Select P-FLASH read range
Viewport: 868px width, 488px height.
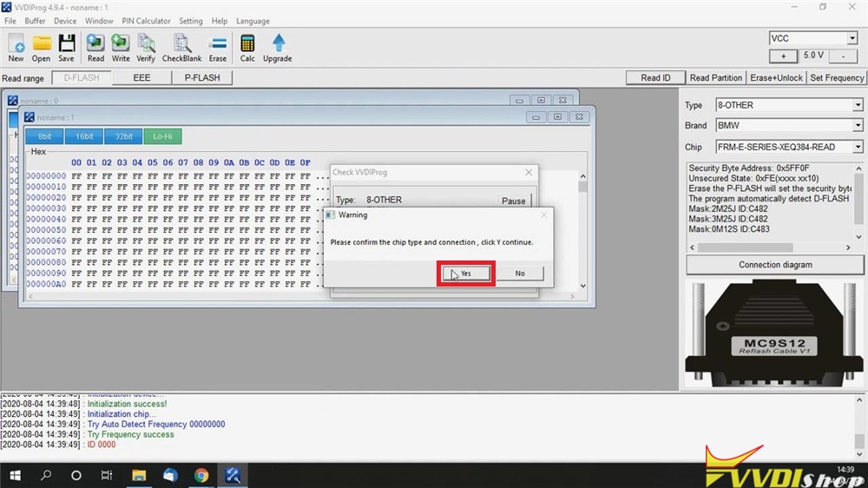(202, 77)
